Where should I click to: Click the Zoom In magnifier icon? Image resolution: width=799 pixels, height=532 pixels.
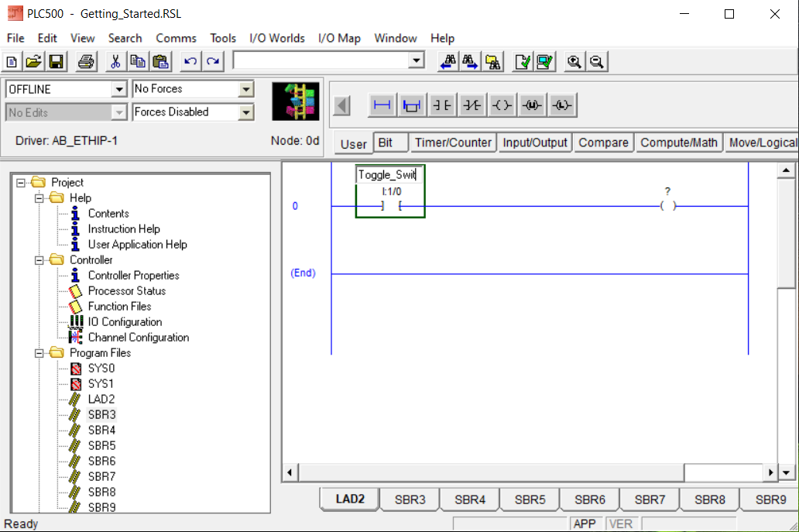(x=574, y=62)
